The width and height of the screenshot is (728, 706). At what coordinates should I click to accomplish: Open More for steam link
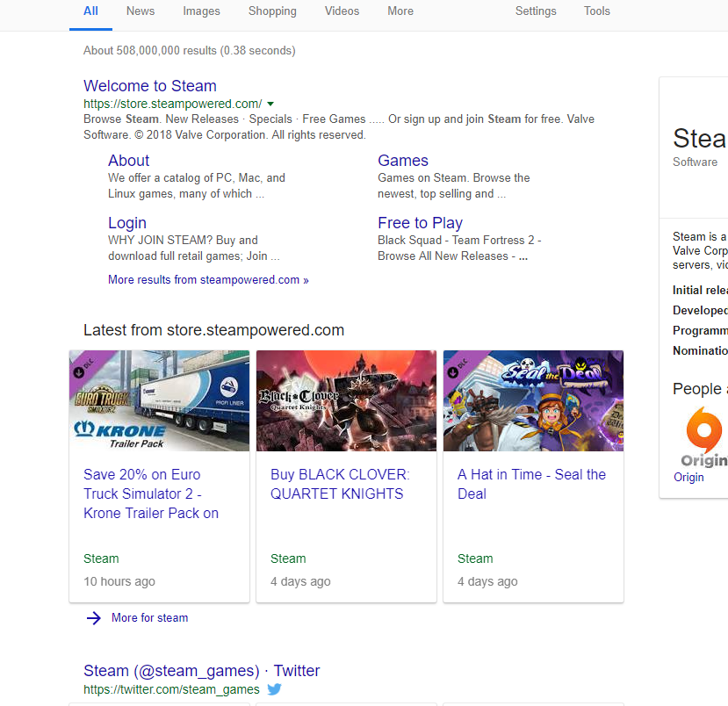(149, 618)
